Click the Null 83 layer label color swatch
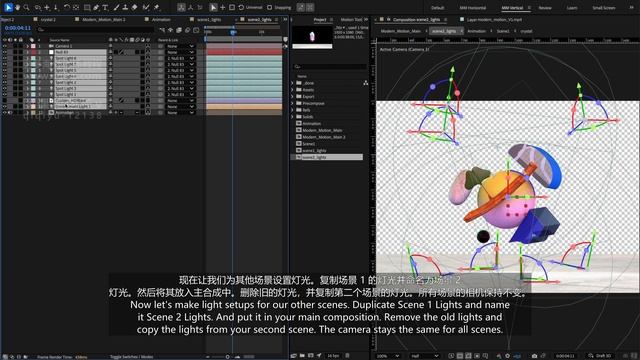 click(33, 52)
